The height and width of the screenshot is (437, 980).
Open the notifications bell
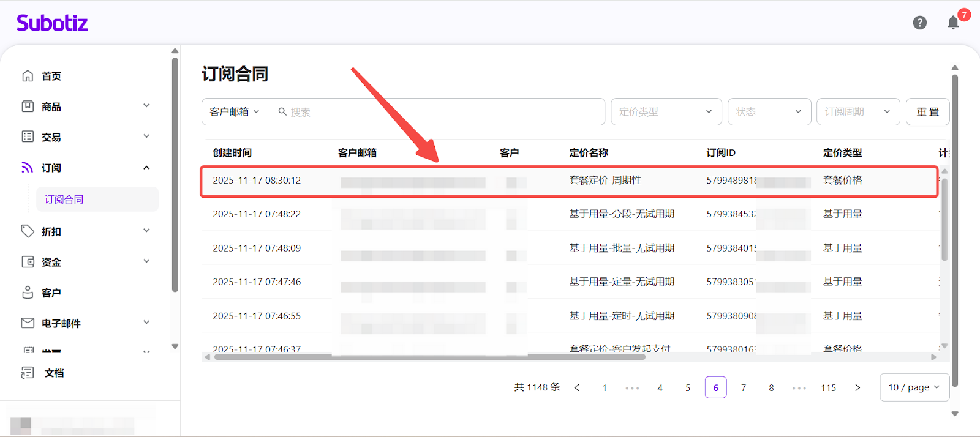953,23
